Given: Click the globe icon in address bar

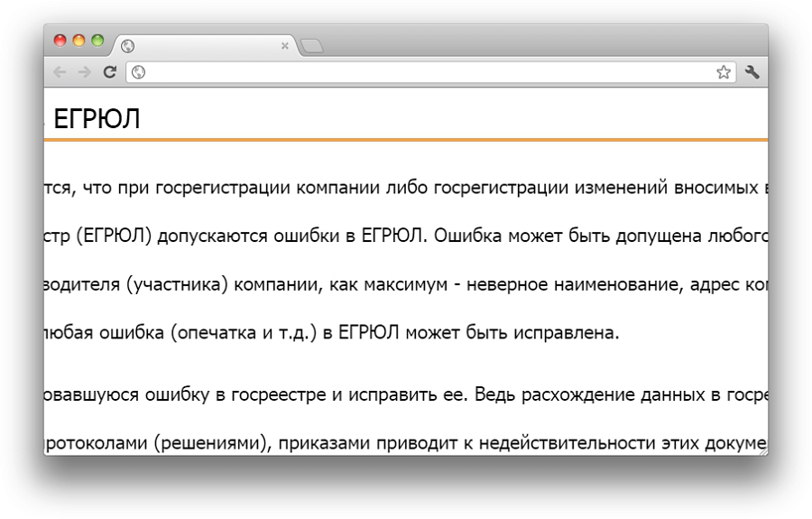Looking at the screenshot, I should (x=138, y=72).
